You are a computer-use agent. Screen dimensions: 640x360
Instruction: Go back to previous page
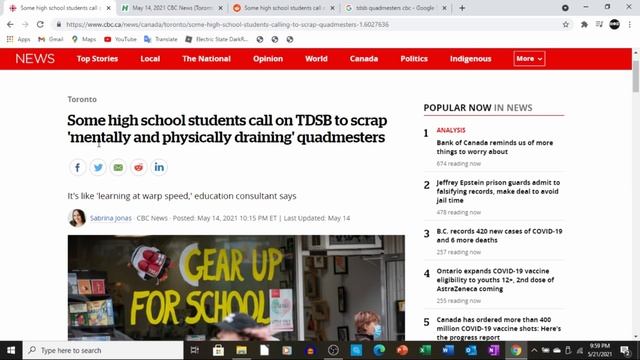(10, 24)
